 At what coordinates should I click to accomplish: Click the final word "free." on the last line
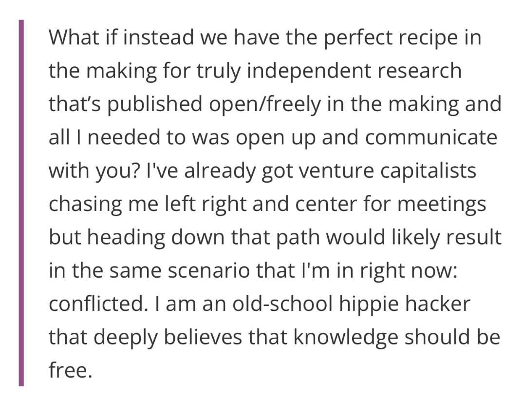coord(70,371)
